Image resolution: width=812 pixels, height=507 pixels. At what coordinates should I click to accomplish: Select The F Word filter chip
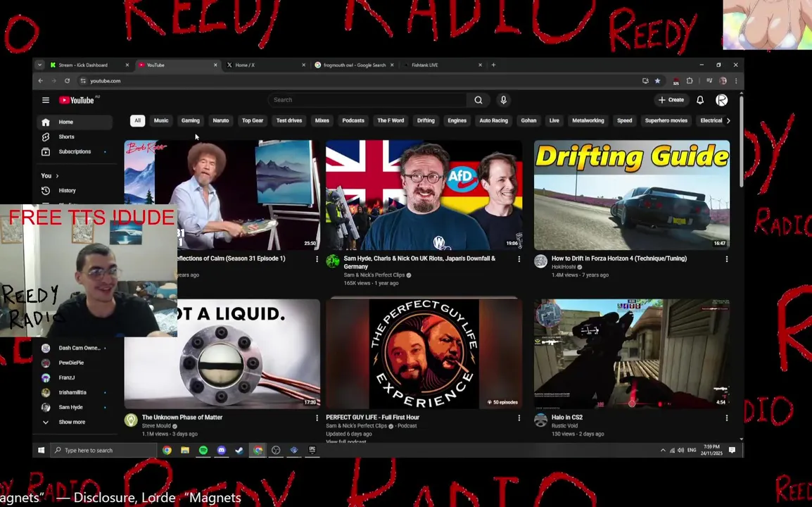tap(391, 120)
